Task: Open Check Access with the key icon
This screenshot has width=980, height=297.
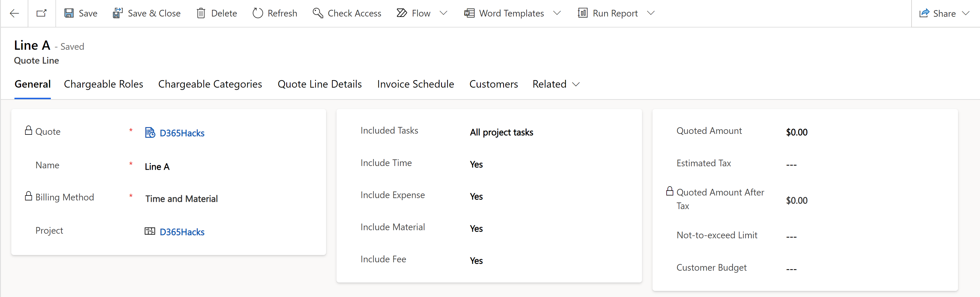Action: click(x=318, y=12)
